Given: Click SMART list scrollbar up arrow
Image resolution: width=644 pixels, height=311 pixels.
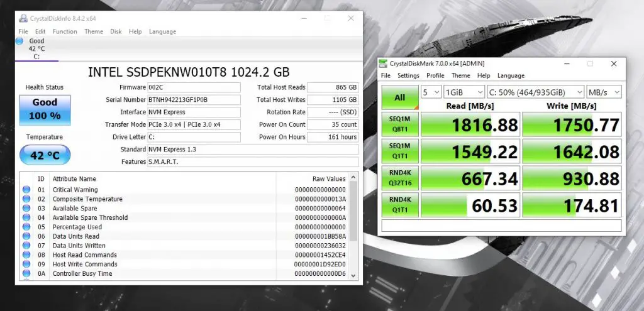Looking at the screenshot, I should coord(353,178).
